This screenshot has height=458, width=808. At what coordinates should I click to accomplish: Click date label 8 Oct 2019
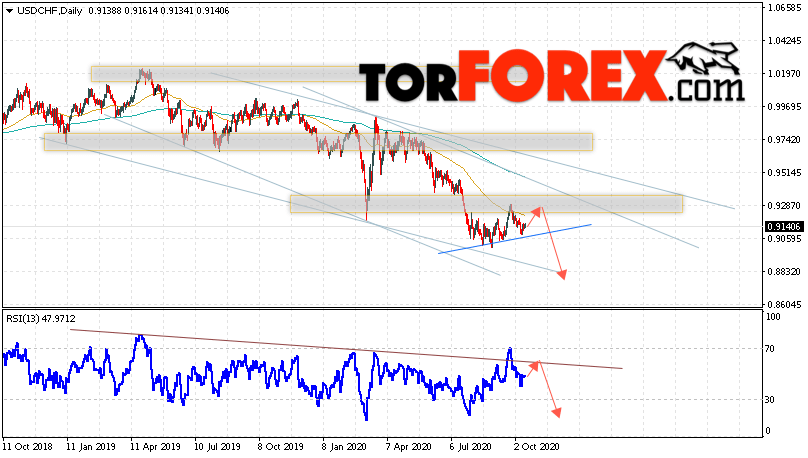point(280,447)
